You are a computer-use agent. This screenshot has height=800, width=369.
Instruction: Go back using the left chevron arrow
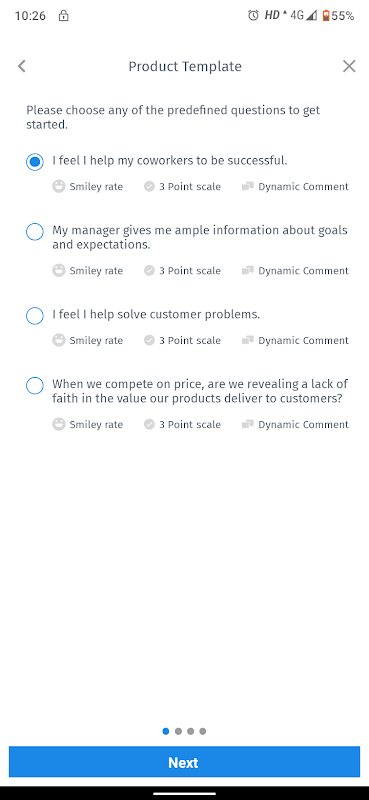[x=21, y=66]
